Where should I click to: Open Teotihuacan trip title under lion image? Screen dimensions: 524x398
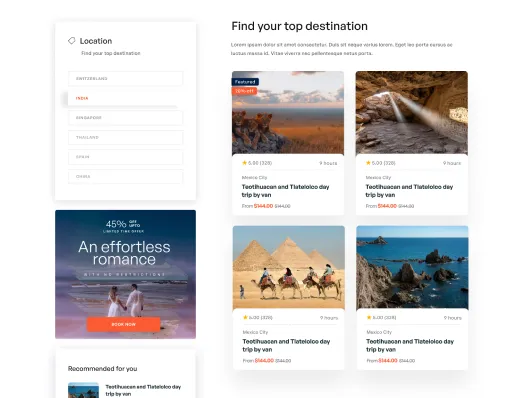click(x=285, y=191)
